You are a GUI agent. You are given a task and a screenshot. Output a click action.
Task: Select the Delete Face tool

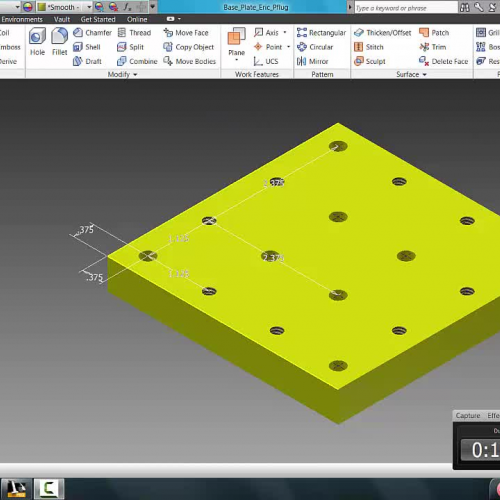[x=444, y=61]
